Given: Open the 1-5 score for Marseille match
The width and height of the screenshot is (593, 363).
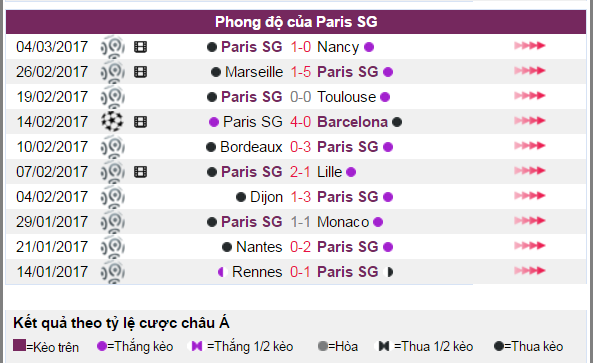Looking at the screenshot, I should (301, 72).
